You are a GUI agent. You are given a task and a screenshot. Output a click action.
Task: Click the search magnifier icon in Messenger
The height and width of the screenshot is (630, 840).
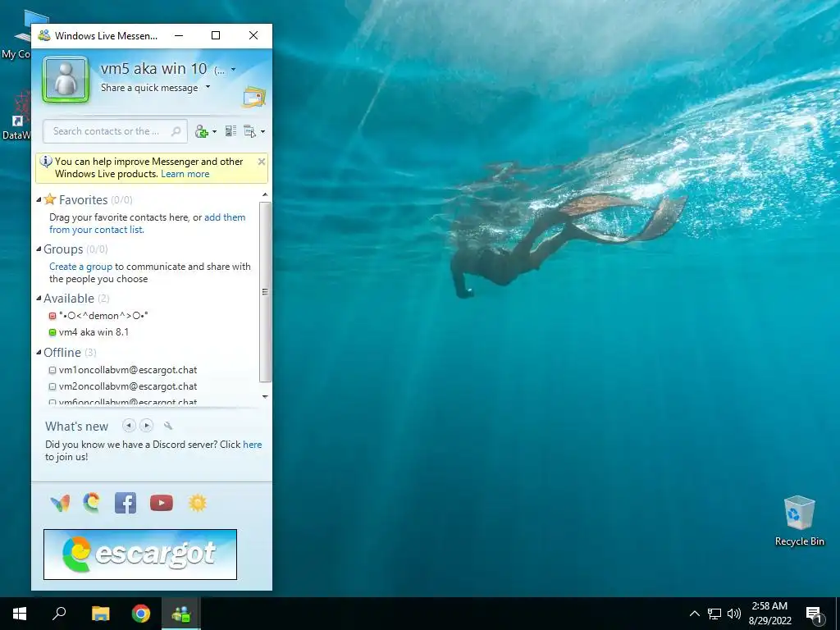pos(176,131)
